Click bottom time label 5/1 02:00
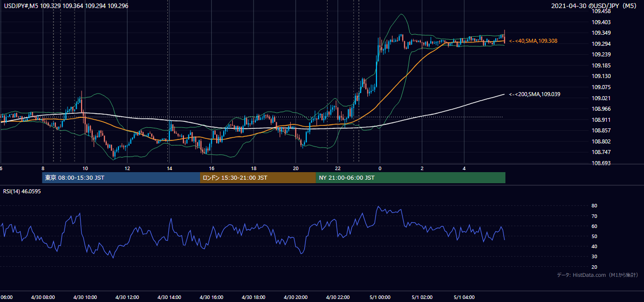The width and height of the screenshot is (644, 302). (422, 297)
